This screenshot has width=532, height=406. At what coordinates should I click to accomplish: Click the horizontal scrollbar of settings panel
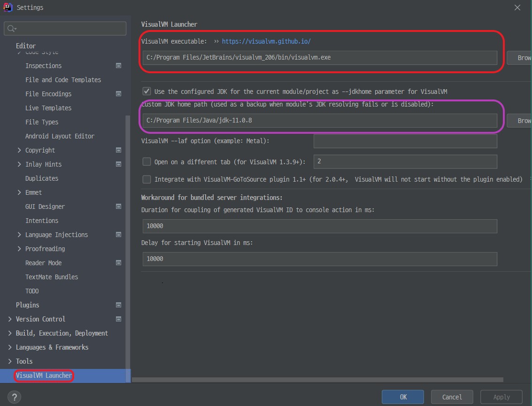tap(317, 380)
